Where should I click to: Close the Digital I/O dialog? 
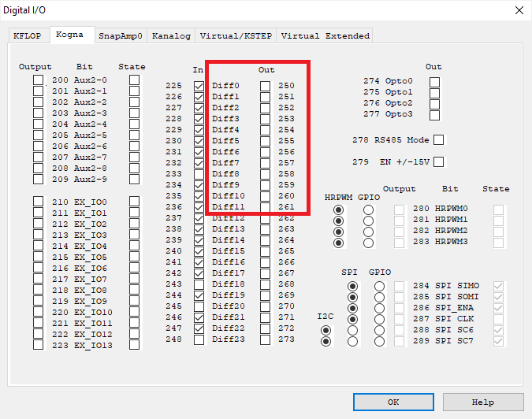tap(519, 10)
